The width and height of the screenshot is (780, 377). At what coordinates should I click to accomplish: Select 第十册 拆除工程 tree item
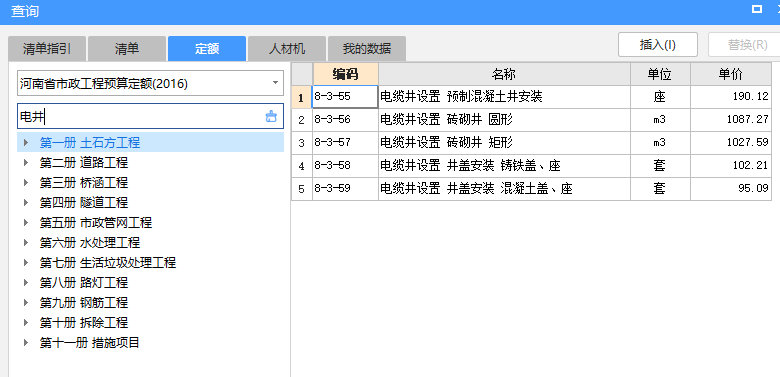84,322
